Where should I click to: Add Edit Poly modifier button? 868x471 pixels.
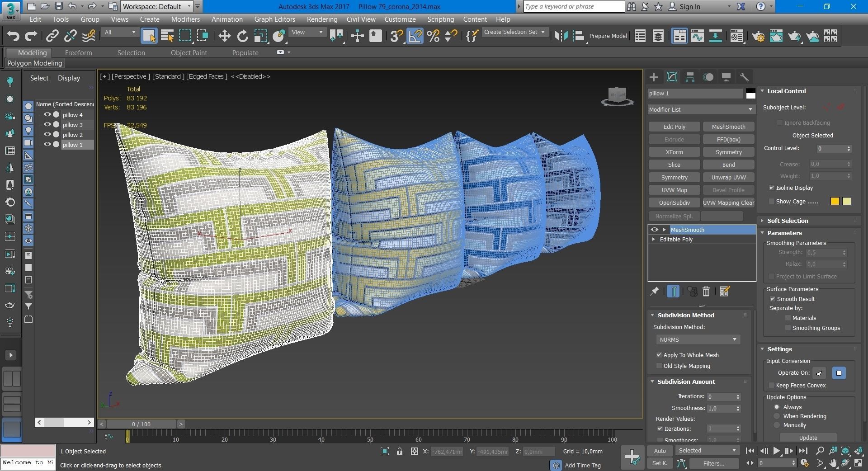674,127
